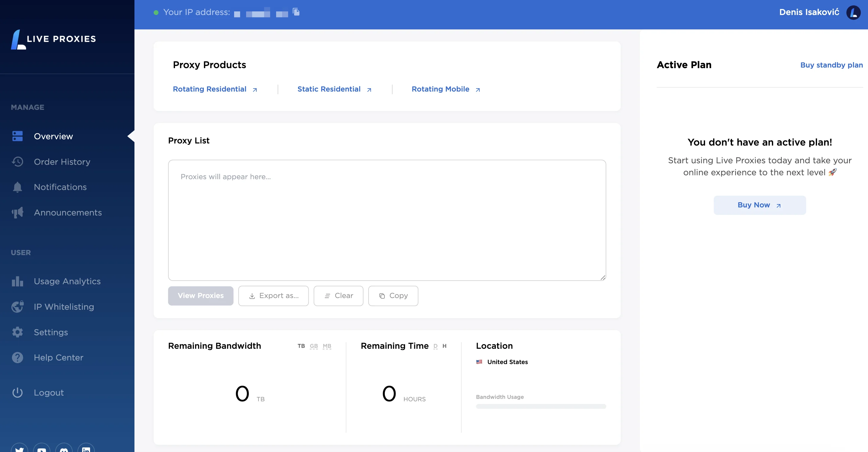The image size is (868, 452).
Task: Click the IP Whitelisting globe icon
Action: tap(17, 307)
